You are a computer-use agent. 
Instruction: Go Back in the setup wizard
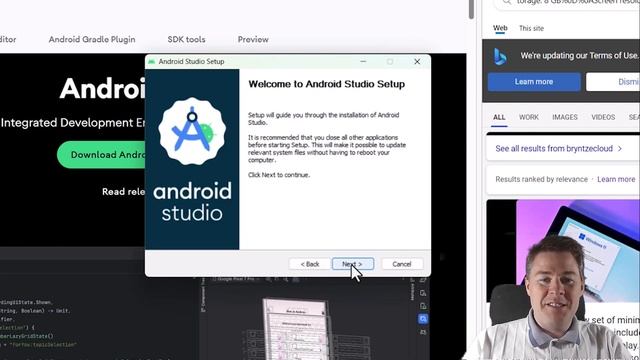tap(310, 264)
